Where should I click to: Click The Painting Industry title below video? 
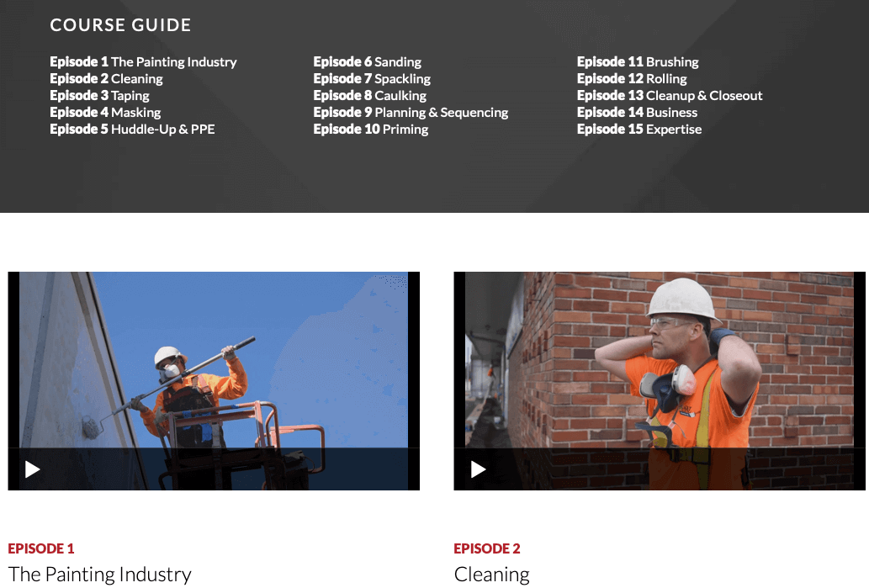[100, 575]
